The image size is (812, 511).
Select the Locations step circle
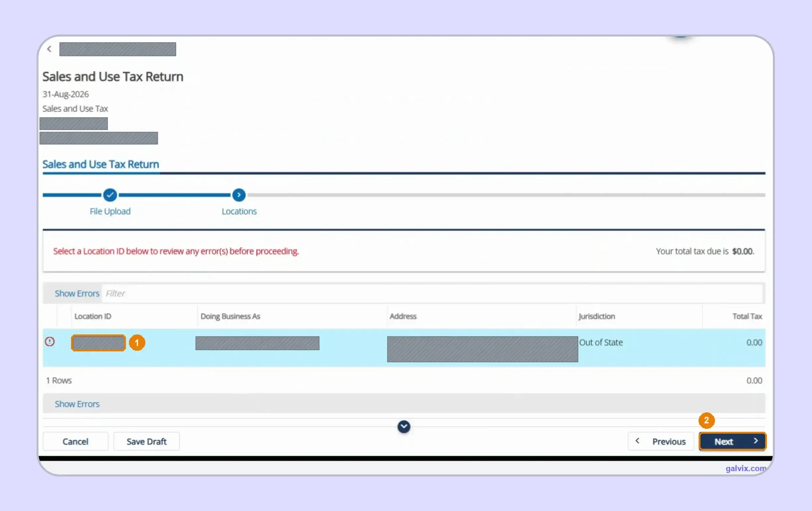coord(239,195)
